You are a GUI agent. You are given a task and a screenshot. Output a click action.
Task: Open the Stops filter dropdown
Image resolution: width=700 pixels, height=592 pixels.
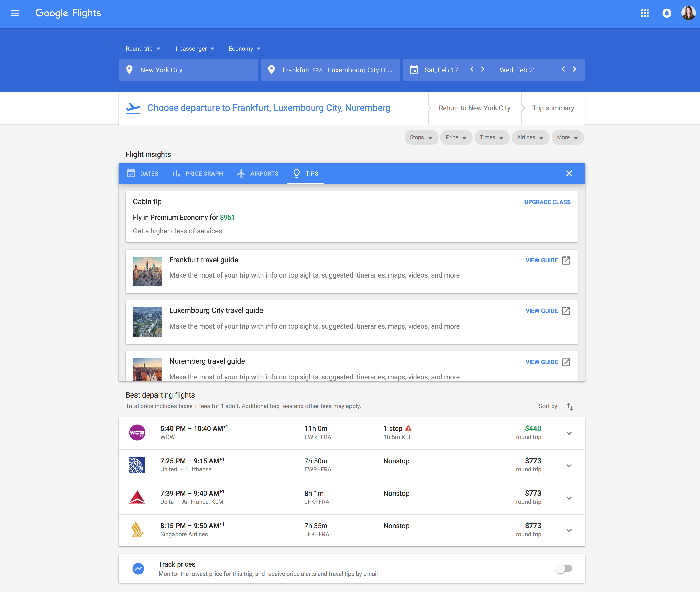click(421, 137)
